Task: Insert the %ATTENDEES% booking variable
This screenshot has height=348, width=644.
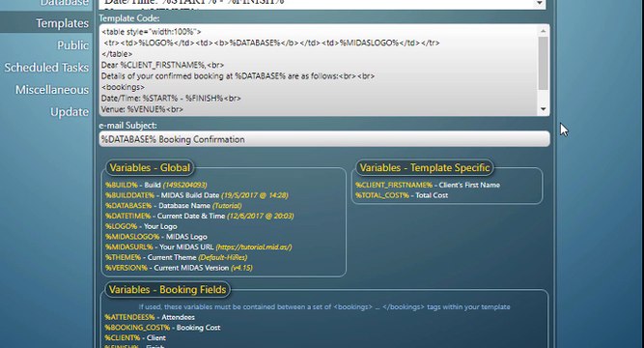Action: pyautogui.click(x=129, y=317)
